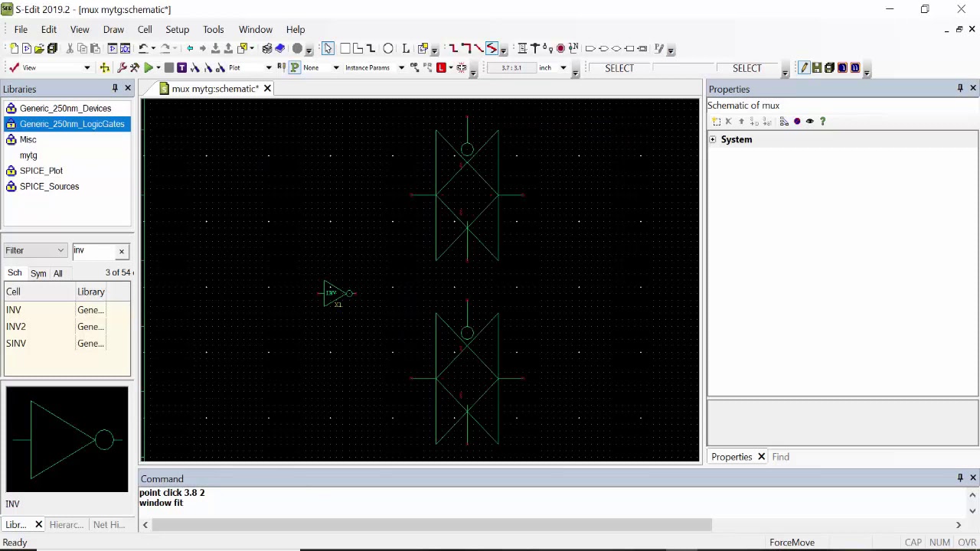Toggle the pin on the Libraries panel
This screenshot has height=551, width=980.
115,89
